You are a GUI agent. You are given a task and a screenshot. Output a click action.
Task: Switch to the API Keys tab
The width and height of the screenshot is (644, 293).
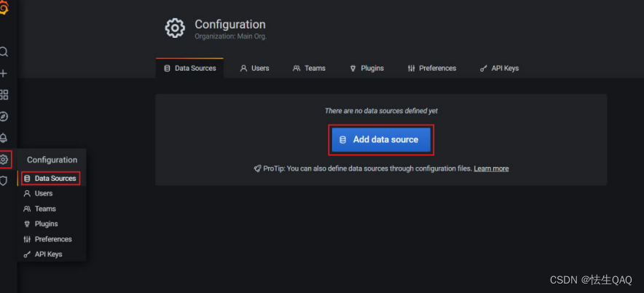[x=499, y=69]
